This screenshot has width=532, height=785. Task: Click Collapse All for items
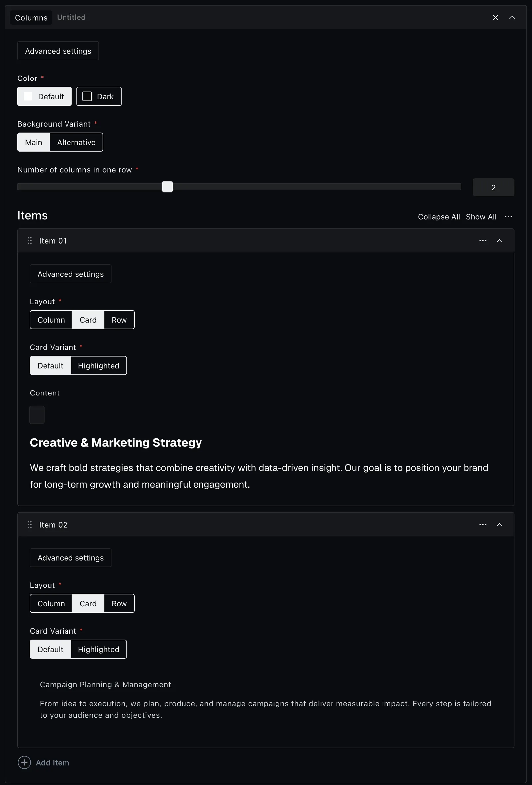(x=439, y=217)
